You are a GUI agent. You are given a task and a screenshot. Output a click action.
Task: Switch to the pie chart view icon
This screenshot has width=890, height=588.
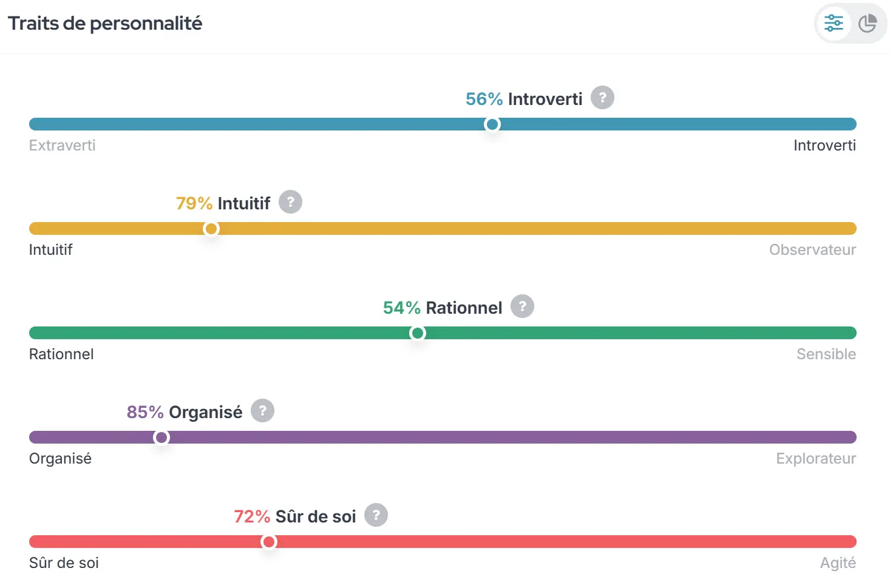coord(868,24)
